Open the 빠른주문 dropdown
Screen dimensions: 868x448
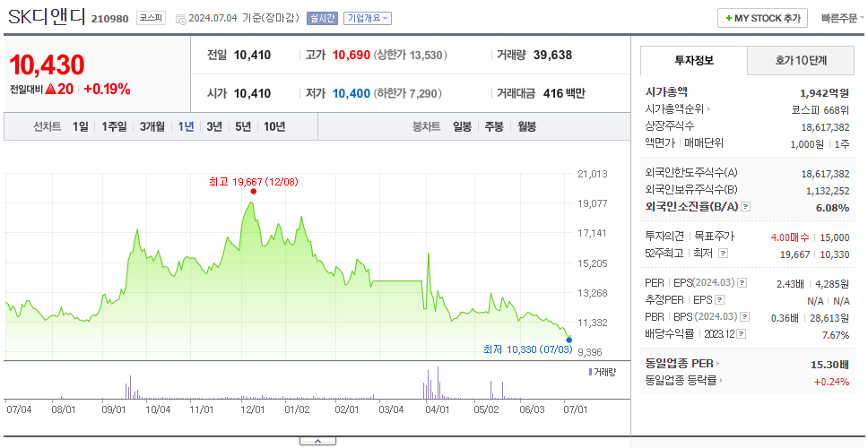843,18
